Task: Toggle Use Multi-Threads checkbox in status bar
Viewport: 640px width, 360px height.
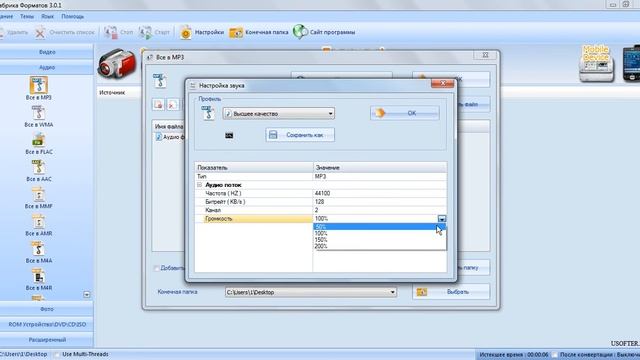Action: (57, 354)
